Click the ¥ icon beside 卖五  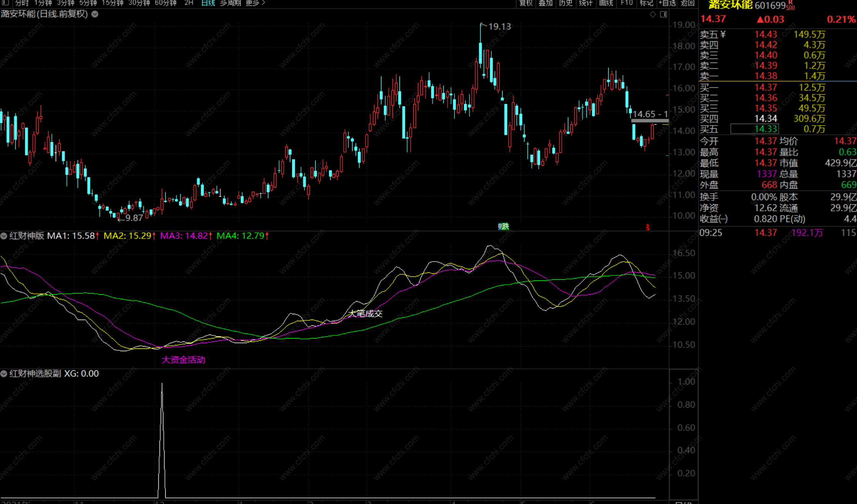(723, 35)
